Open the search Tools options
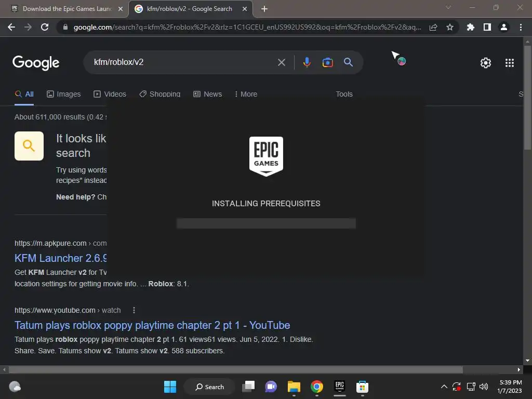532x399 pixels. point(344,95)
